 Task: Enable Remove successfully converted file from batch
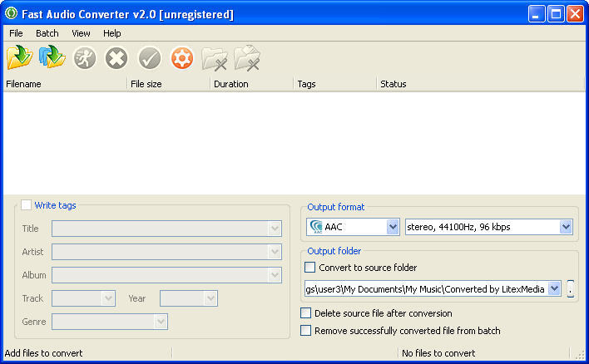click(306, 331)
